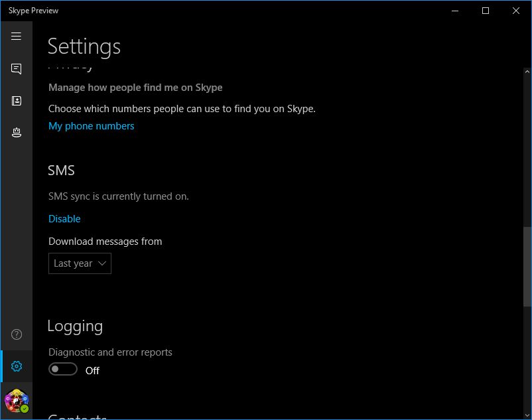The image size is (532, 420).
Task: Select the settings gear icon
Action: click(17, 366)
